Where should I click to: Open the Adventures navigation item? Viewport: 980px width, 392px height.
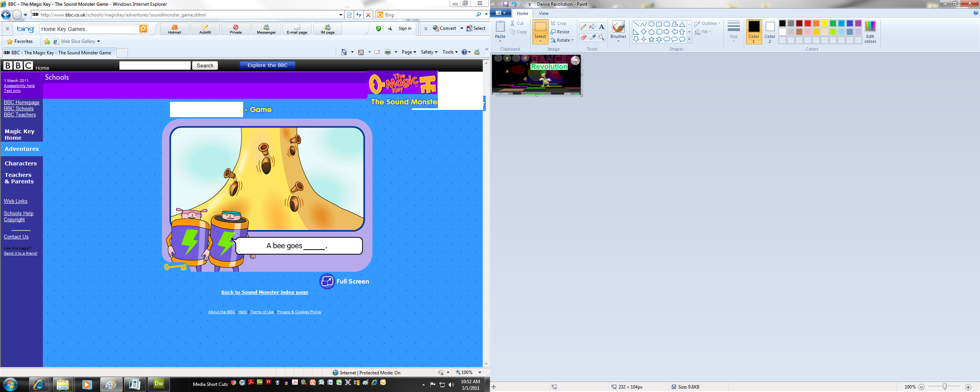click(21, 149)
